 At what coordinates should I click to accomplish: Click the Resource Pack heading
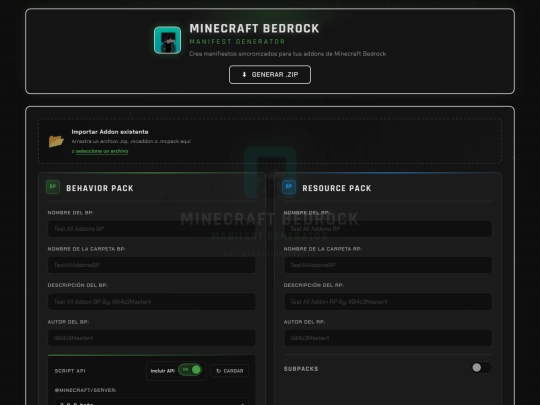(337, 188)
